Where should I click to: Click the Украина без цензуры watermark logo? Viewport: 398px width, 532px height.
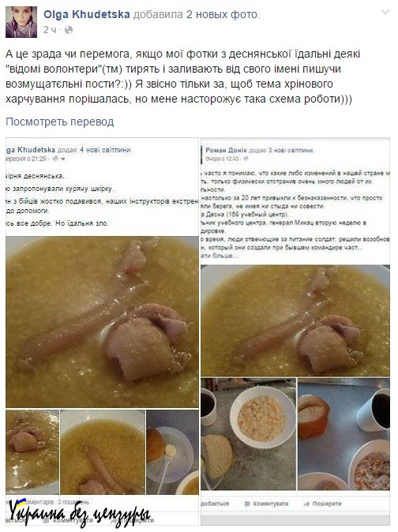point(80,514)
